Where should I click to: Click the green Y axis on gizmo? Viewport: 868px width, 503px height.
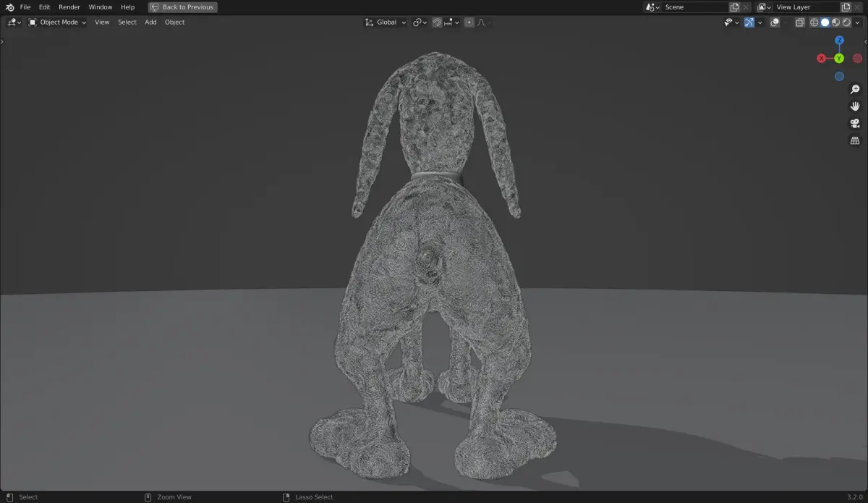[x=839, y=59]
